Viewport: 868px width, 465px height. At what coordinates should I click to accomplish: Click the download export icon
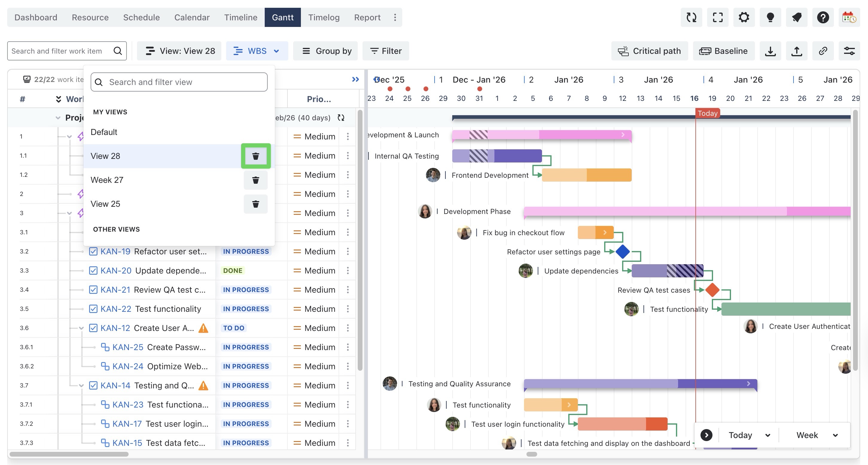[x=770, y=51]
